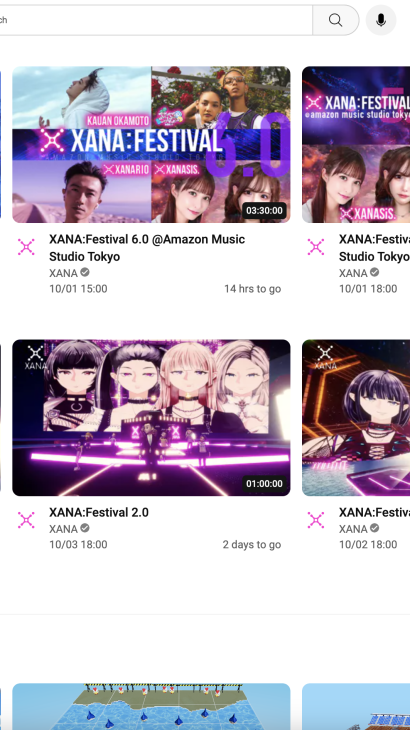
Task: Click verified badge under Festival 2.0 title
Action: 85,528
